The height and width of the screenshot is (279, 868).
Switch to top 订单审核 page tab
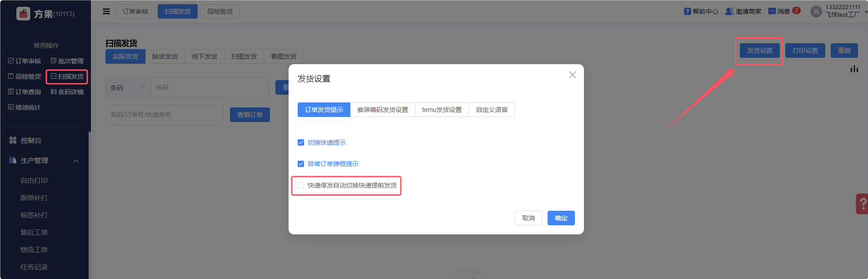click(x=135, y=11)
